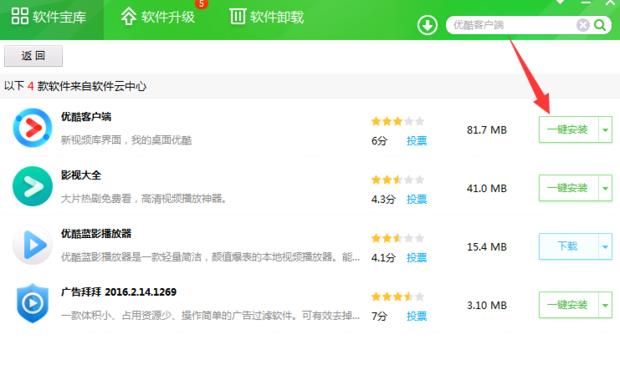This screenshot has height=370, width=620.
Task: Select the 广告拜拜 2016.2.14.1269 title
Action: [119, 292]
